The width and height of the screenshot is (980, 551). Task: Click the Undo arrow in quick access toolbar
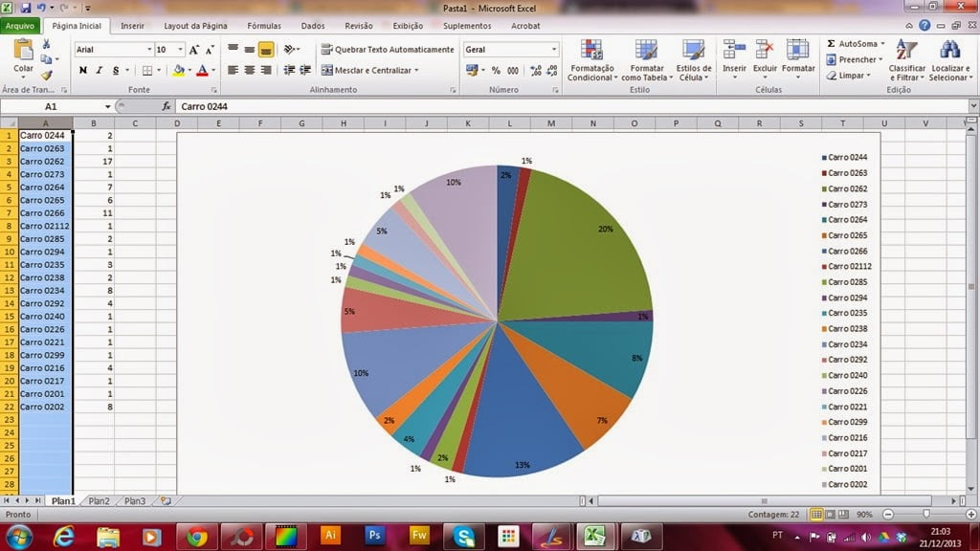[41, 8]
